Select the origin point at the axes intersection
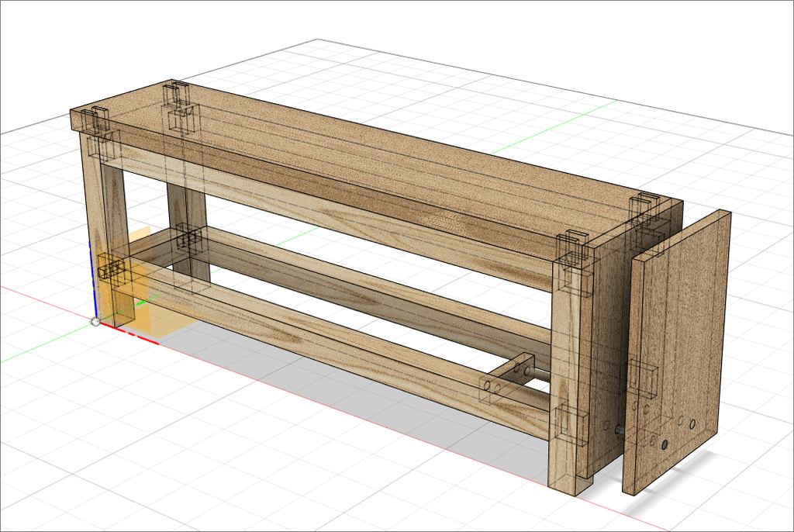This screenshot has width=794, height=532. pos(95,322)
